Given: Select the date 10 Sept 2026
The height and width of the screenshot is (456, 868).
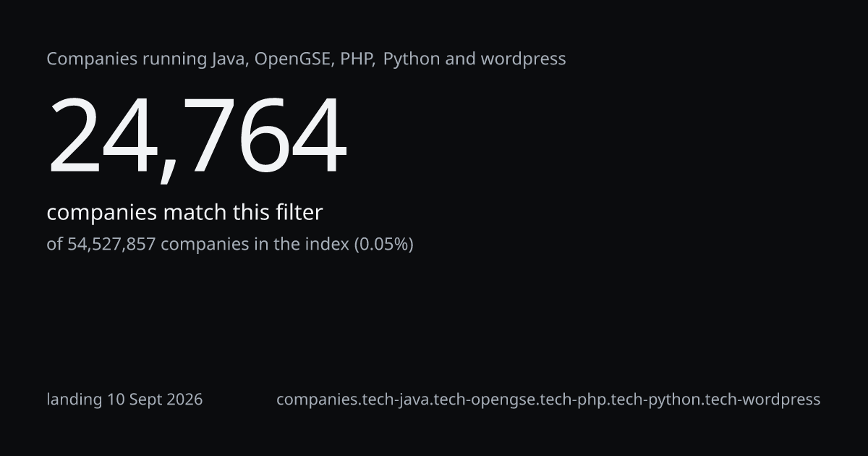Looking at the screenshot, I should click(156, 400).
